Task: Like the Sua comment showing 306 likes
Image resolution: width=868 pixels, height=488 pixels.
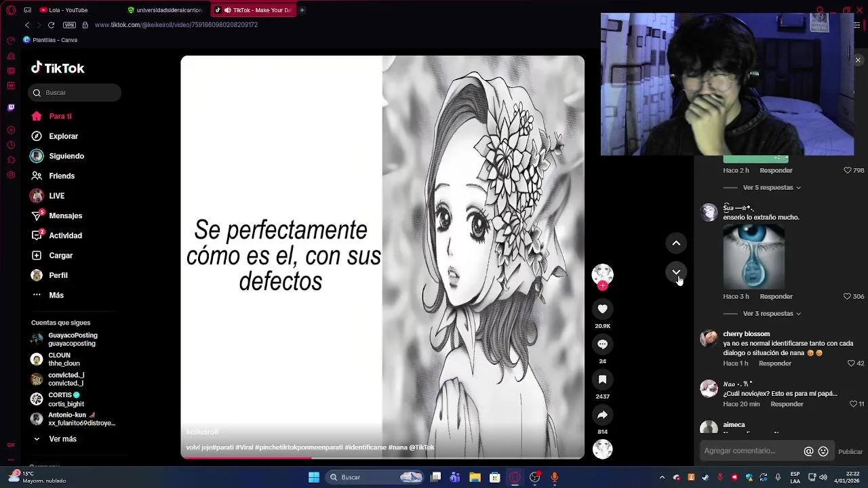Action: pyautogui.click(x=847, y=296)
